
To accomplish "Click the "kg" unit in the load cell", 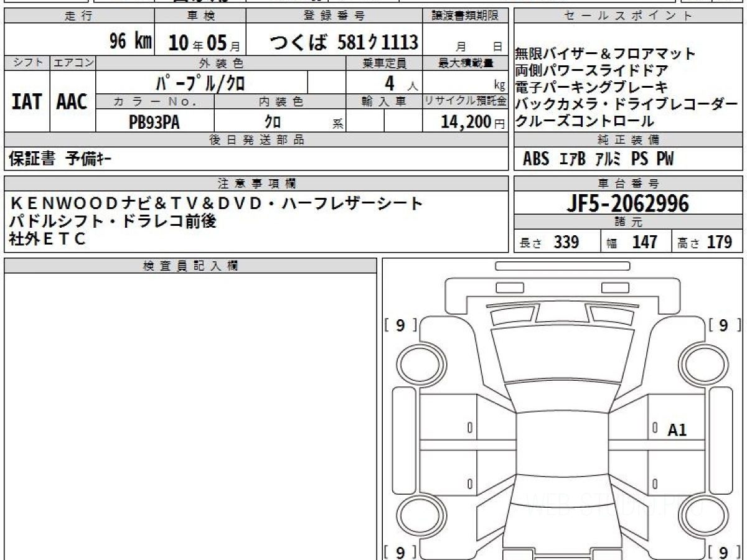I will 499,86.
